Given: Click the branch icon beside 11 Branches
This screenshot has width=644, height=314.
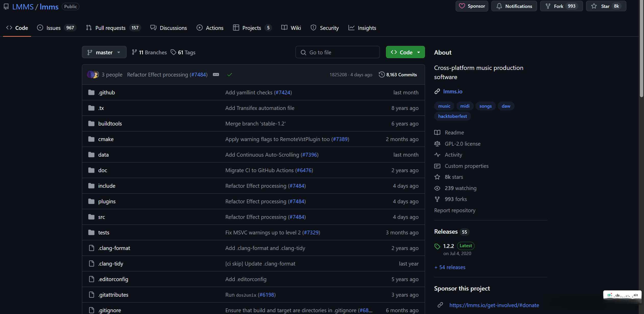Looking at the screenshot, I should [134, 52].
